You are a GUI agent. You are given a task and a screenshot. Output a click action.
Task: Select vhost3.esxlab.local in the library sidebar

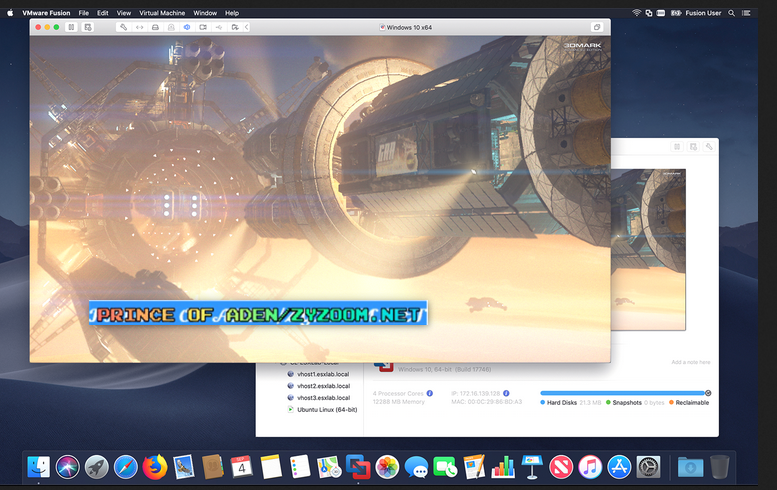coord(324,398)
